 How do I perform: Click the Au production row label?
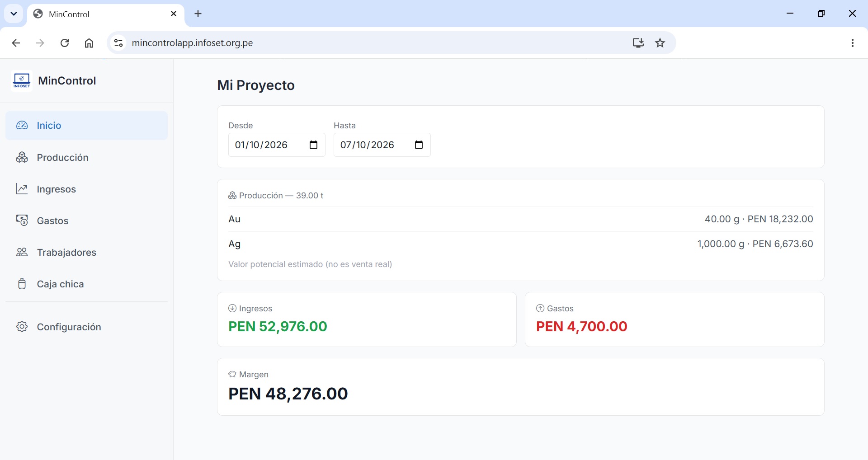point(234,219)
